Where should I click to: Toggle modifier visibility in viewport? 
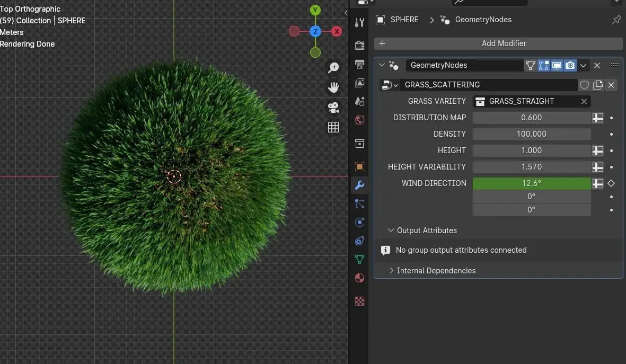tap(557, 66)
